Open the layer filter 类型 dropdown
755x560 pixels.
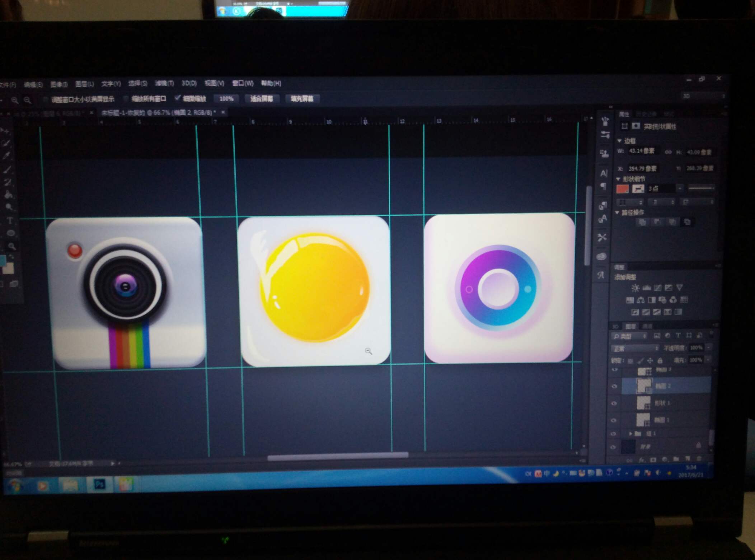[x=629, y=336]
